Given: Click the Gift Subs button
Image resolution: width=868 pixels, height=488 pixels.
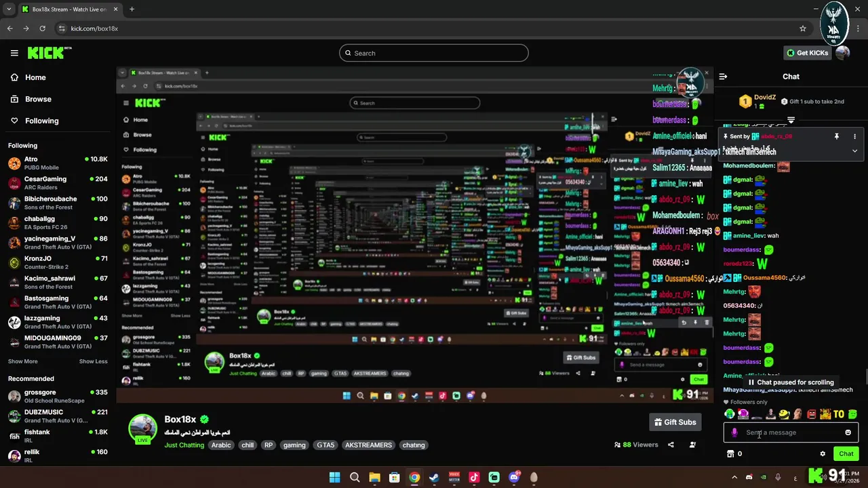Looking at the screenshot, I should tap(675, 422).
